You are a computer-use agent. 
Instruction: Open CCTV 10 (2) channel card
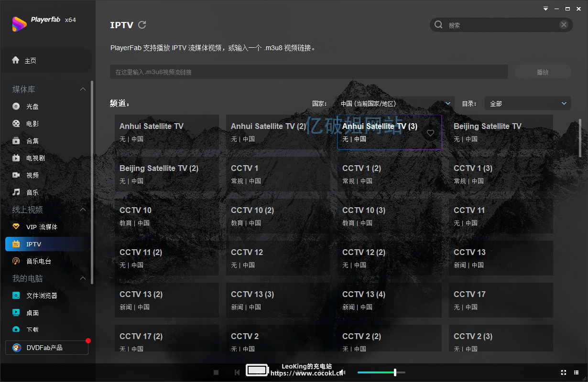pos(278,216)
